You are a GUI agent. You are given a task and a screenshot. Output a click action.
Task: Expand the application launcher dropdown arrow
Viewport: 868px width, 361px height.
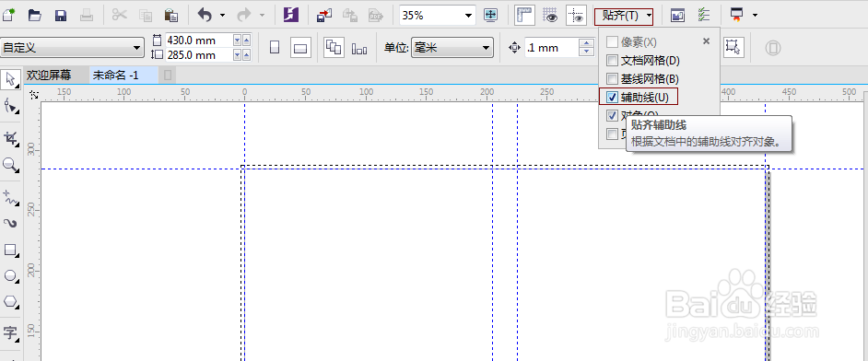[755, 16]
